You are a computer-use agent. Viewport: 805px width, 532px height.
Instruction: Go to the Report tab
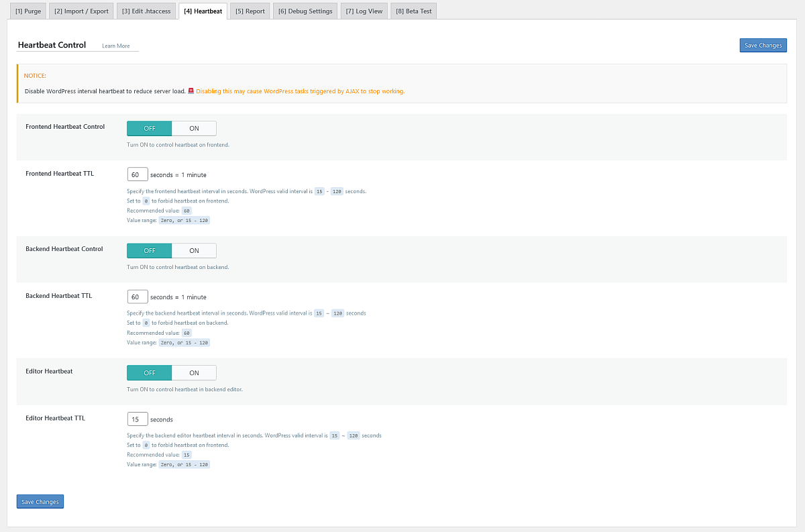(x=250, y=11)
